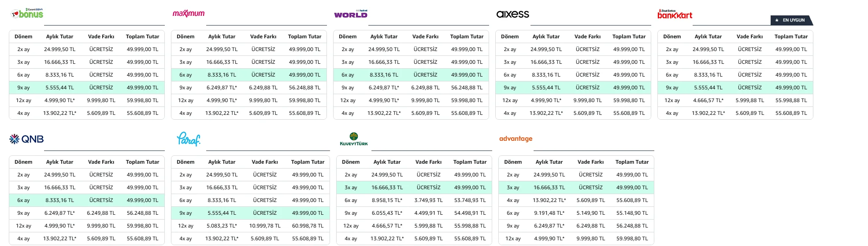The image size is (868, 246).
Task: Click 5.999,88 TL in the bankkart table
Action: coord(749,100)
